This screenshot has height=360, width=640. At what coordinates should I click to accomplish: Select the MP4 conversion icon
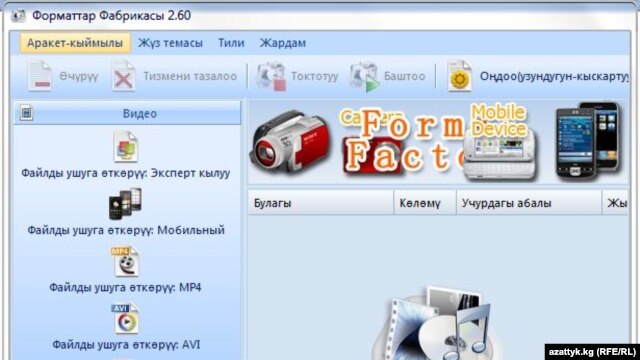[125, 261]
